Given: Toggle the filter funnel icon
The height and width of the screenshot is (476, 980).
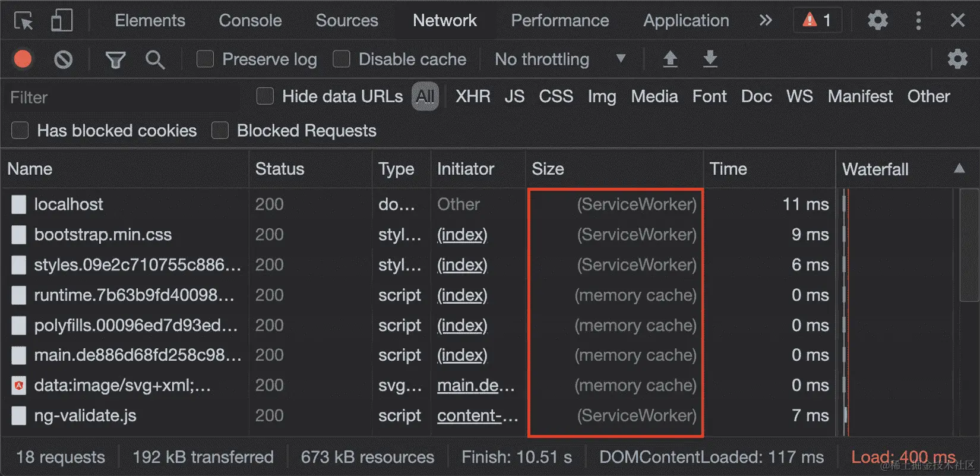Looking at the screenshot, I should tap(115, 59).
